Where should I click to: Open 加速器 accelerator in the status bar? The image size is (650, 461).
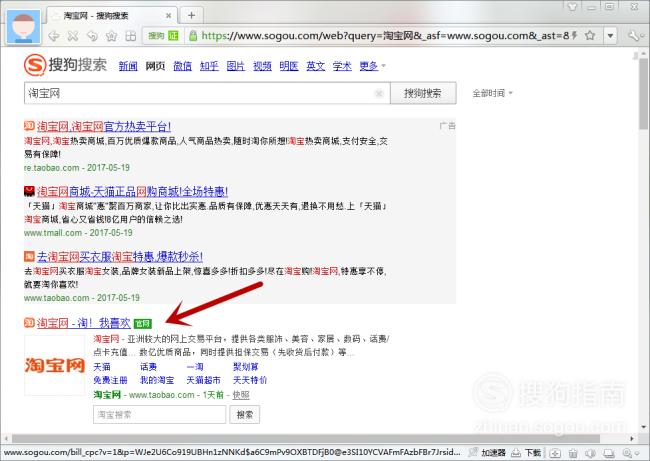(488, 453)
